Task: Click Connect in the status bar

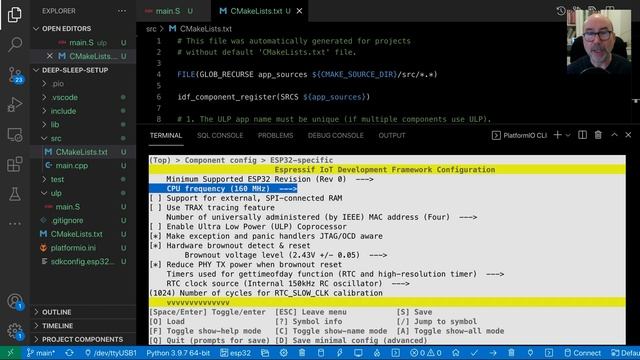Action: (582, 353)
